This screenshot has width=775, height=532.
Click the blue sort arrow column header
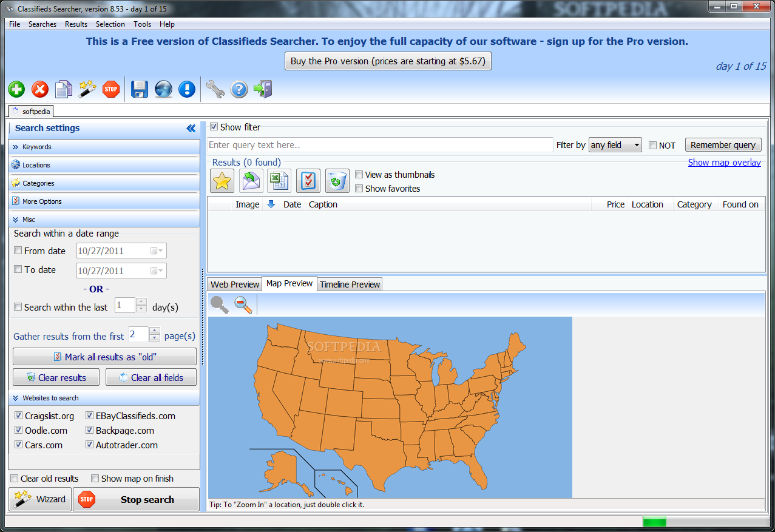click(271, 204)
